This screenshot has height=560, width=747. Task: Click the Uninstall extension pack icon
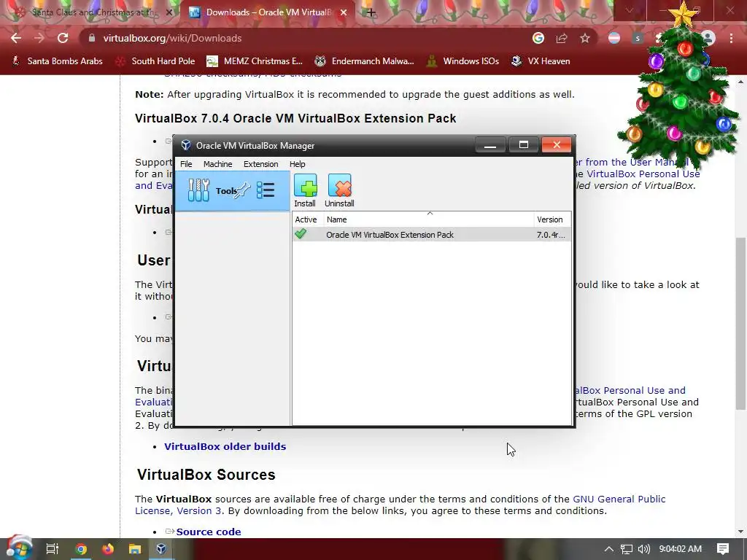point(339,190)
